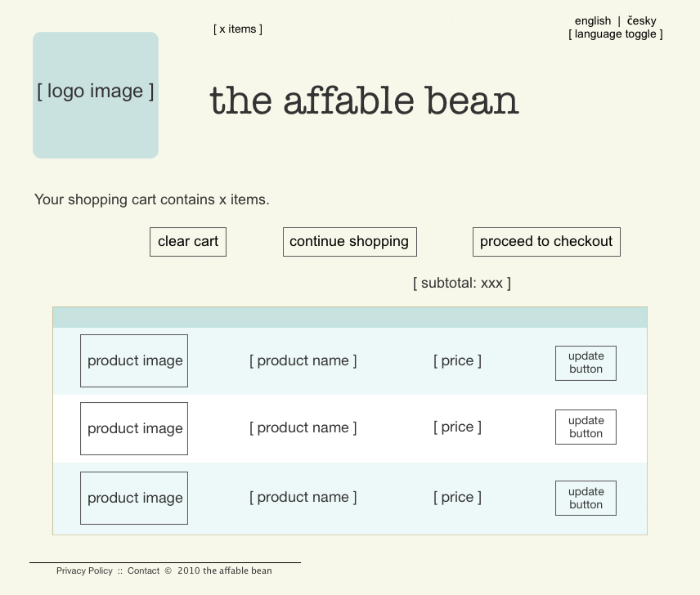Click the first product image thumbnail

(133, 360)
